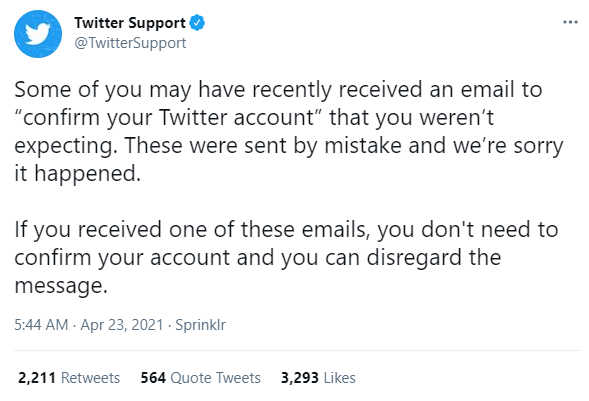Click the 'it happened.' line of text

78,173
